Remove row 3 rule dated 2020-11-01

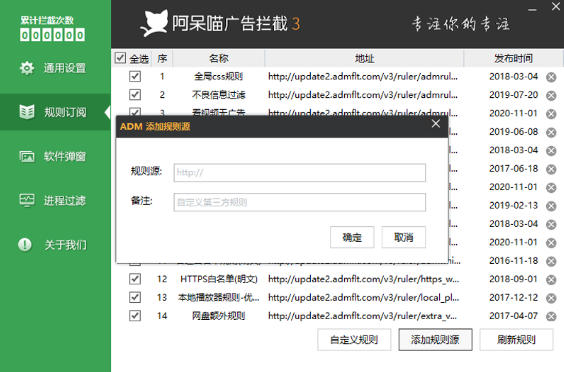pos(551,114)
